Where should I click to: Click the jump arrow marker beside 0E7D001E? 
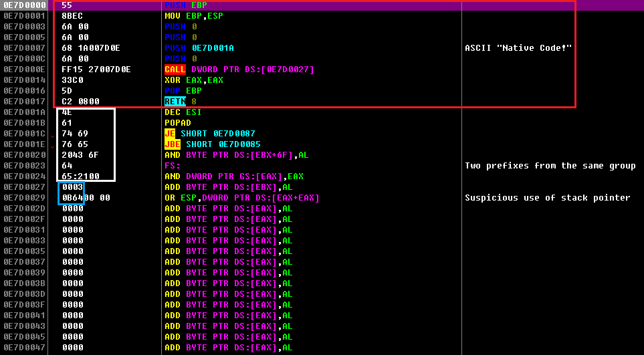click(x=51, y=146)
